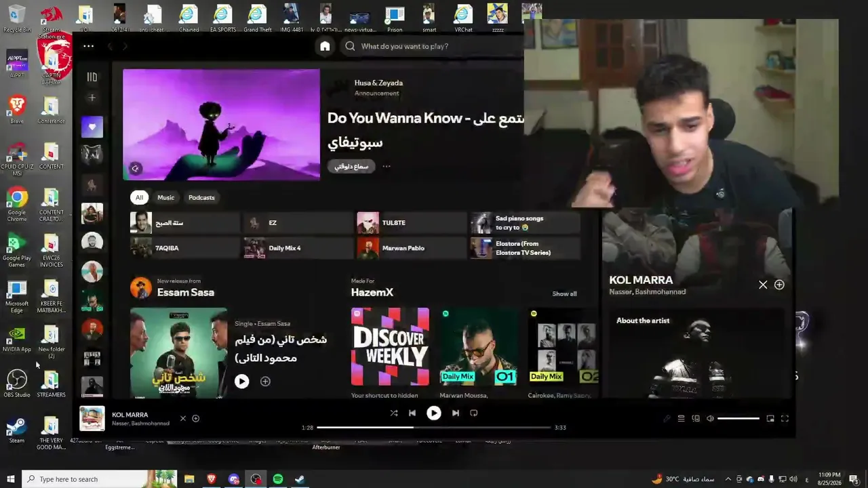Select Google Chrome desktop icon

(17, 205)
